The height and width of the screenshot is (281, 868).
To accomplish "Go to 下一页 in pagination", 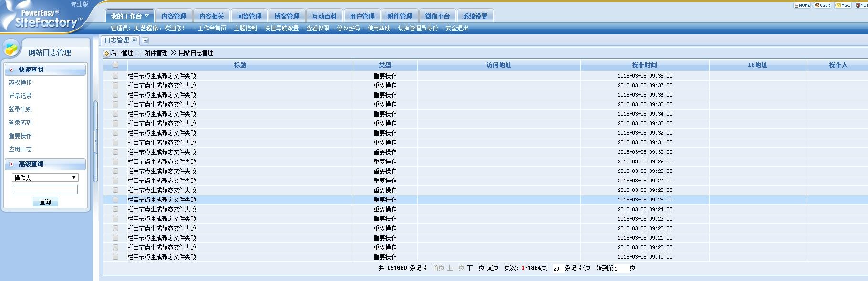I will tap(475, 268).
